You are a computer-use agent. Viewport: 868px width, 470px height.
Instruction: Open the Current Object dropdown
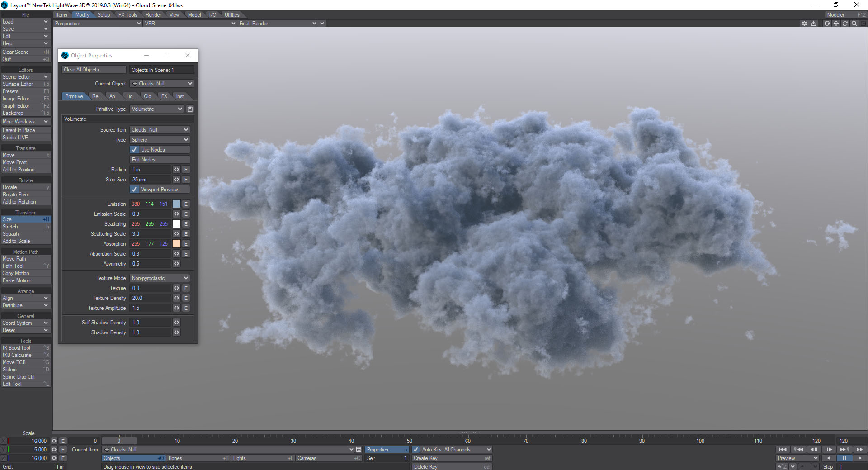point(162,84)
